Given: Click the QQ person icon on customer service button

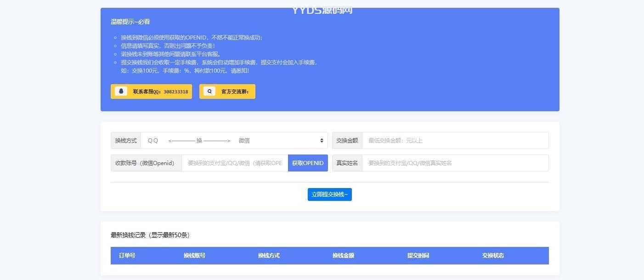Looking at the screenshot, I should 120,91.
